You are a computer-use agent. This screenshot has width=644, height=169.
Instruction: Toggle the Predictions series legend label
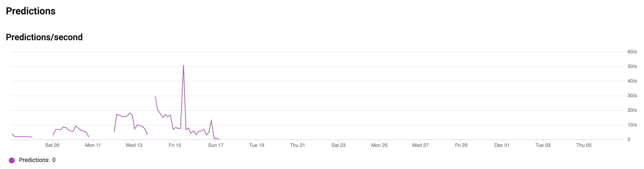(37, 160)
